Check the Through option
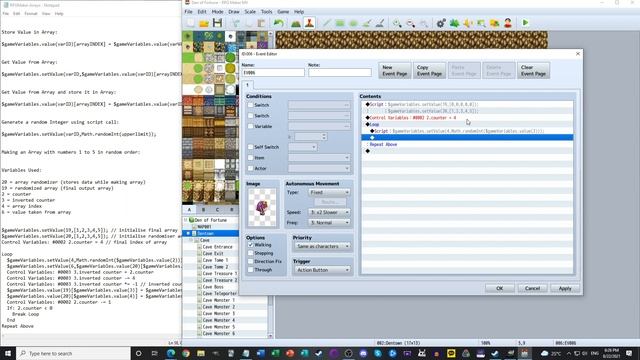 tap(251, 270)
